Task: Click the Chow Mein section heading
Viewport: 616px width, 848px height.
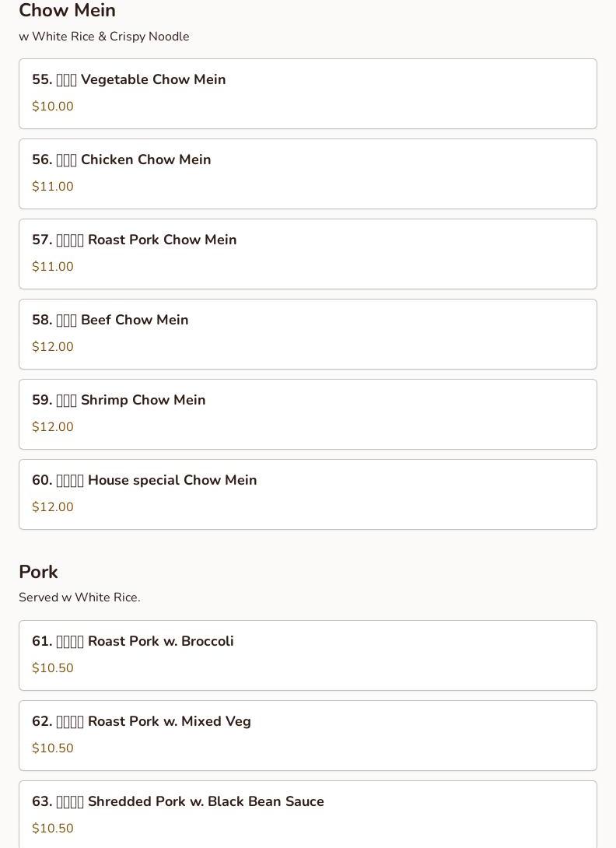Action: (67, 10)
